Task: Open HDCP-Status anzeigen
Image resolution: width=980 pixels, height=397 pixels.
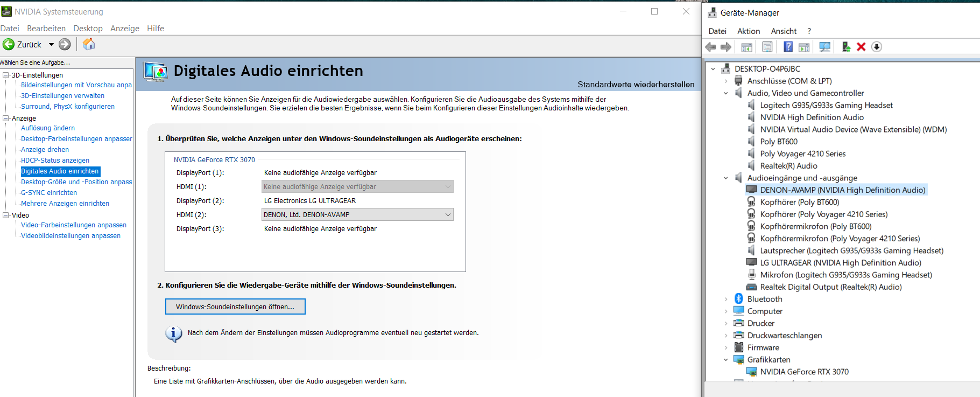Action: (x=55, y=161)
